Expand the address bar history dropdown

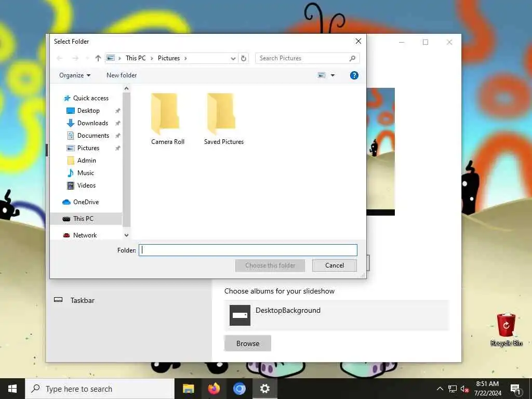233,58
